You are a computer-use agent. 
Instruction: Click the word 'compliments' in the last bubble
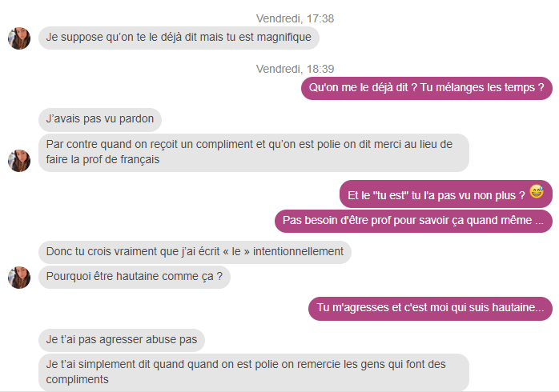tap(78, 379)
